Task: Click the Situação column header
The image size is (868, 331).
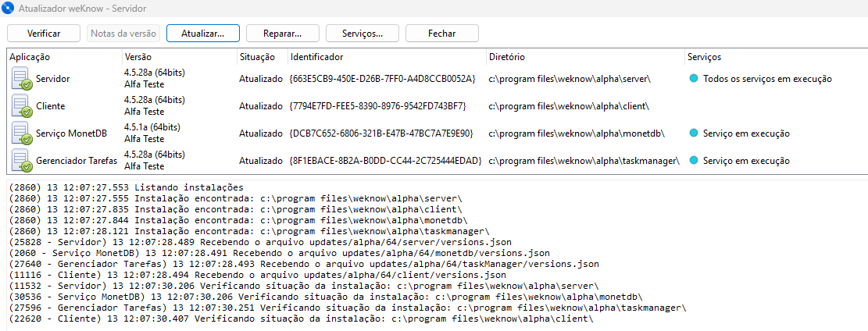Action: (258, 57)
